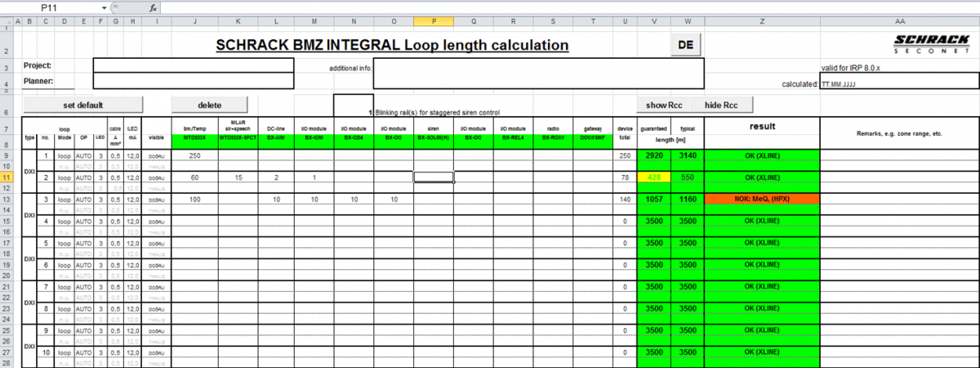Click the "set default" button
Viewport: 980px width, 368px height.
point(83,105)
